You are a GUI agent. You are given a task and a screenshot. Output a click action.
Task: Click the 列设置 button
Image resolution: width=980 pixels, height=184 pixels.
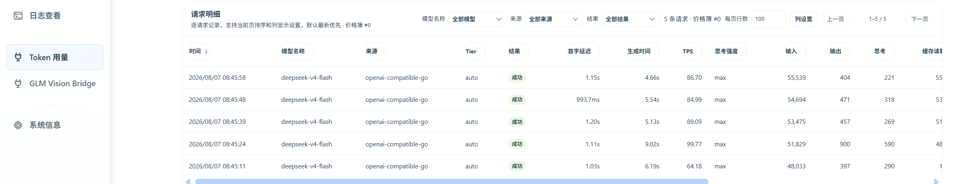click(x=803, y=19)
